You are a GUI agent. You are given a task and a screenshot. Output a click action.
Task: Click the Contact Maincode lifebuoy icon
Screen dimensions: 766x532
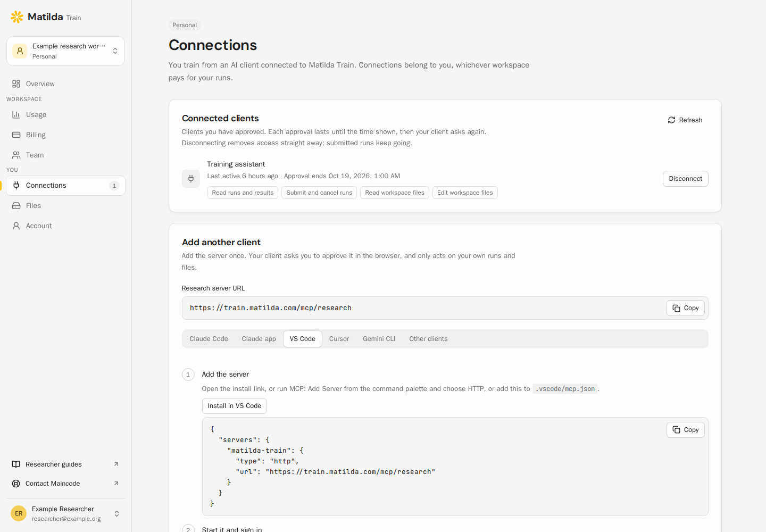pos(16,483)
